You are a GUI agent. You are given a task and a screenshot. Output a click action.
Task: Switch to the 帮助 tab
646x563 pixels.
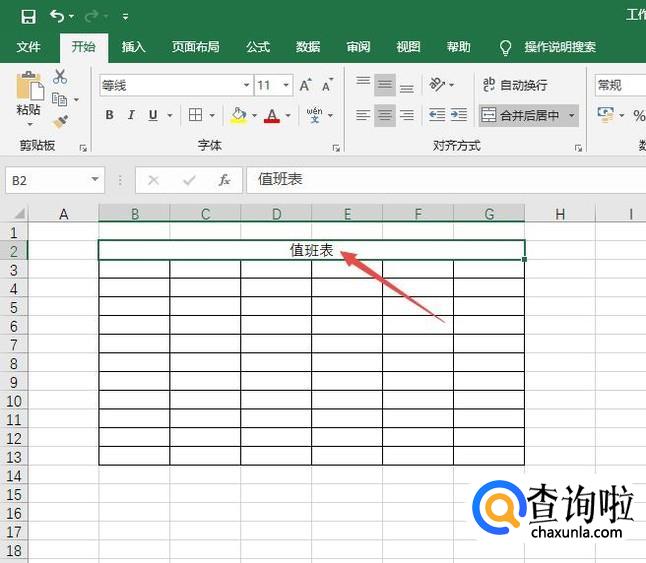click(459, 47)
